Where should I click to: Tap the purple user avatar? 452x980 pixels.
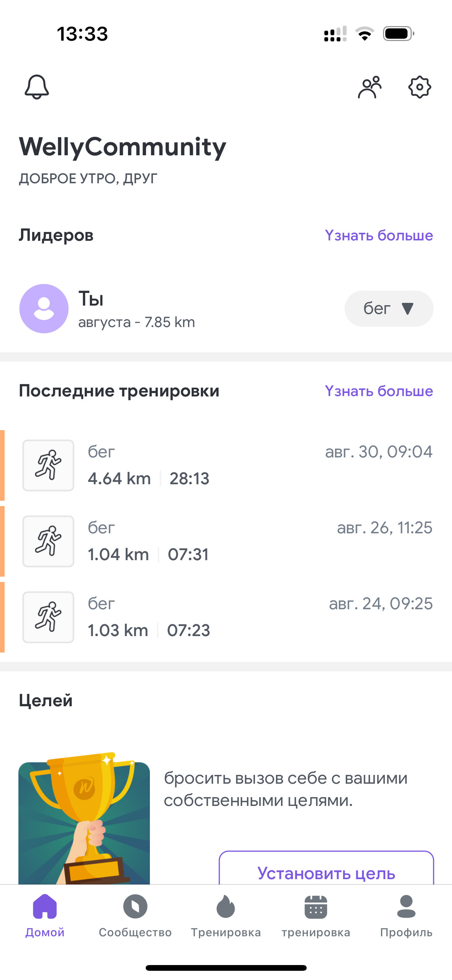(x=44, y=309)
